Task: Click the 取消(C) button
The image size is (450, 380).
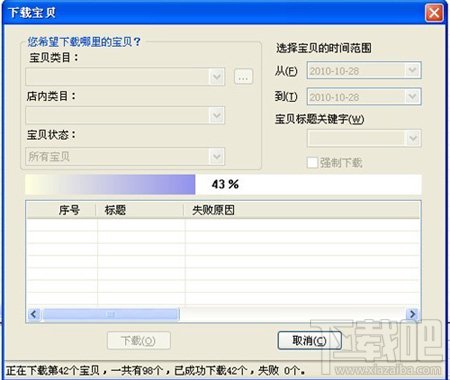Action: 310,341
